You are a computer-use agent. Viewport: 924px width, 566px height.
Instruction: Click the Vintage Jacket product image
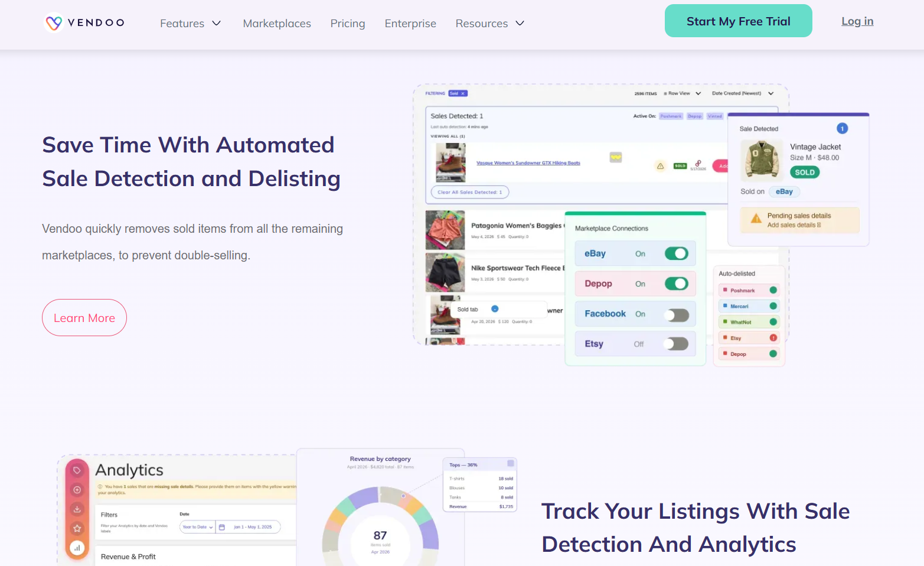pyautogui.click(x=762, y=160)
